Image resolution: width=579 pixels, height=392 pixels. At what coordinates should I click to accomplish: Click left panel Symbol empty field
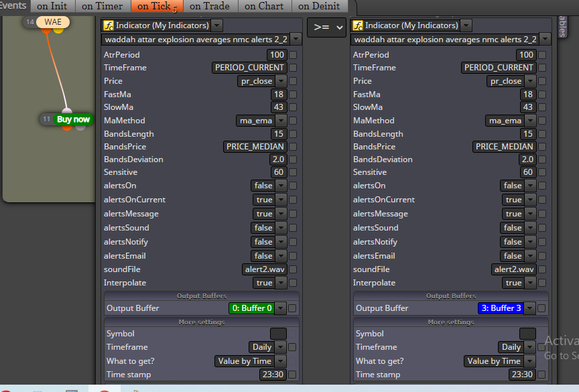click(x=278, y=334)
